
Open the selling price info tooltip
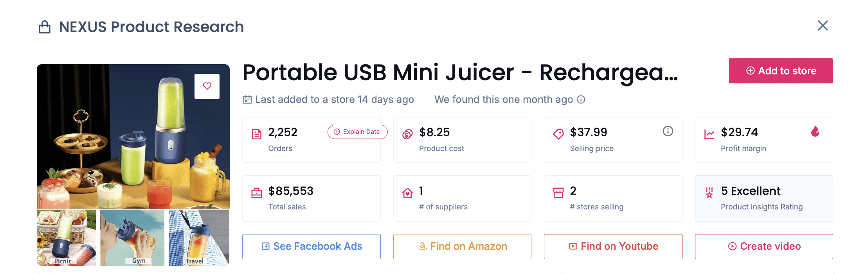point(668,132)
